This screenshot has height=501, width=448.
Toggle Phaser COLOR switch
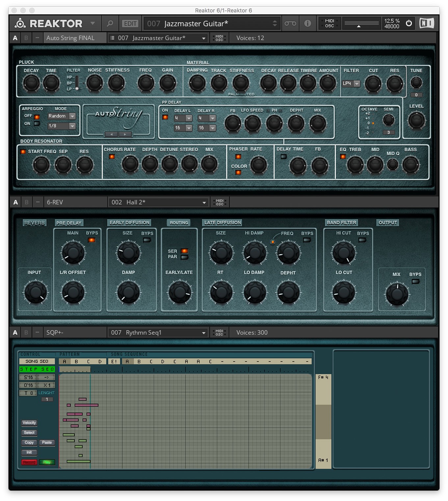[238, 172]
